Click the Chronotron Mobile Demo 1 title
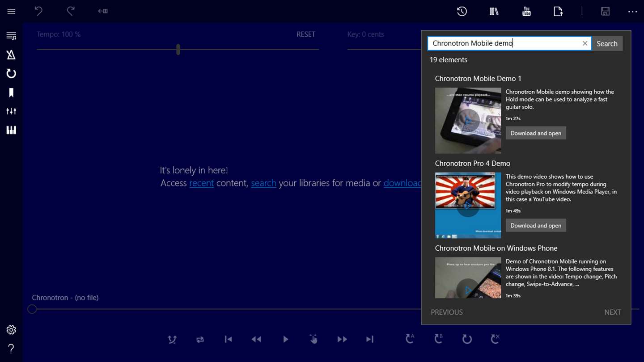644x362 pixels. [478, 79]
